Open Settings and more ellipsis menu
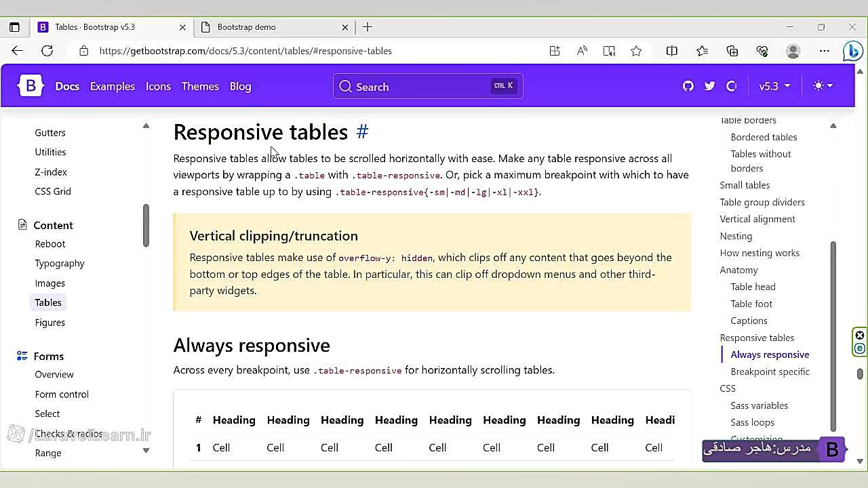Viewport: 868px width, 488px height. coord(825,51)
